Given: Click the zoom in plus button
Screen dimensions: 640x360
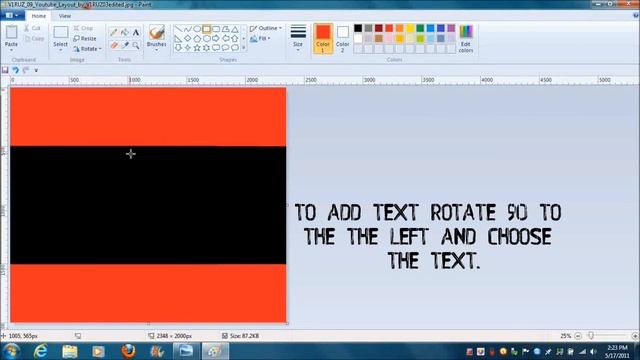Looking at the screenshot, I should pyautogui.click(x=635, y=336).
